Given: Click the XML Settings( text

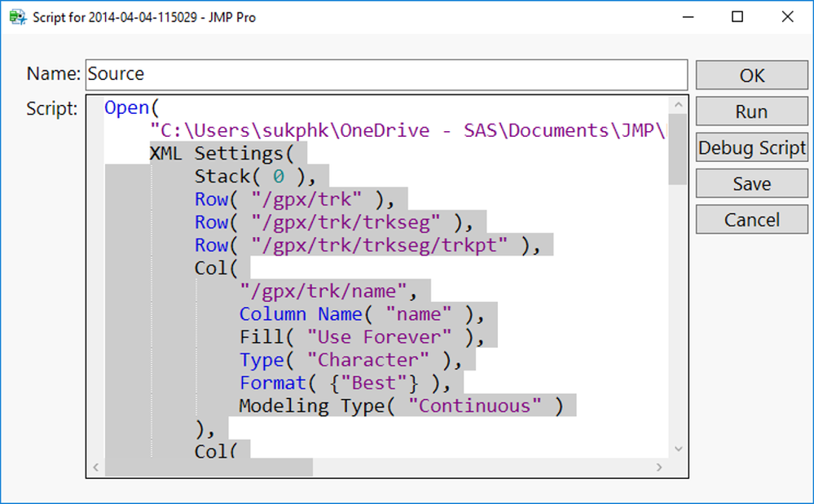Looking at the screenshot, I should [222, 154].
